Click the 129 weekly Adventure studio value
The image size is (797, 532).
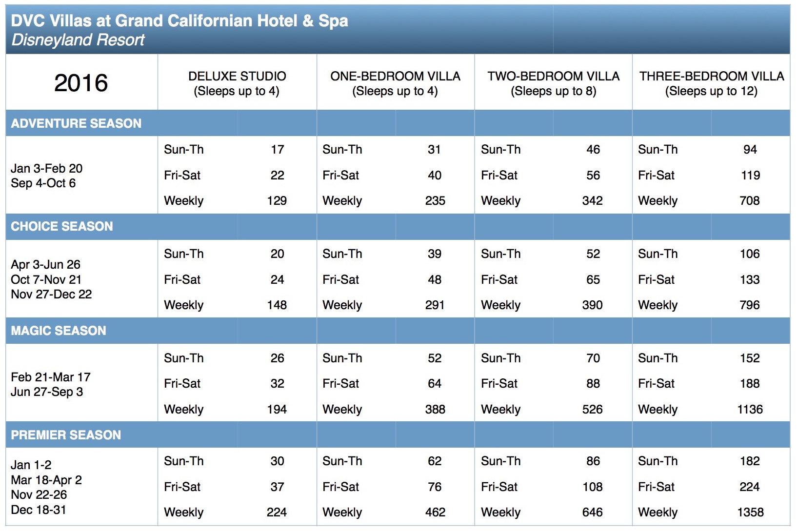click(277, 201)
